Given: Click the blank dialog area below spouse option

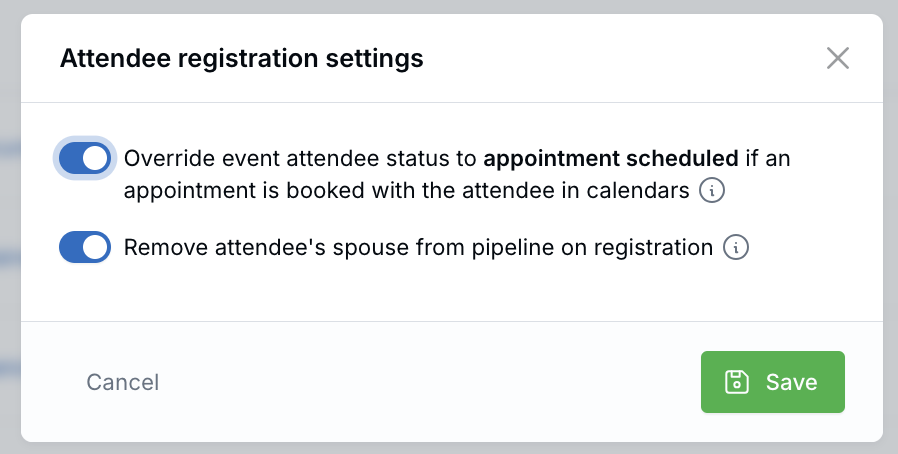Looking at the screenshot, I should (x=451, y=293).
